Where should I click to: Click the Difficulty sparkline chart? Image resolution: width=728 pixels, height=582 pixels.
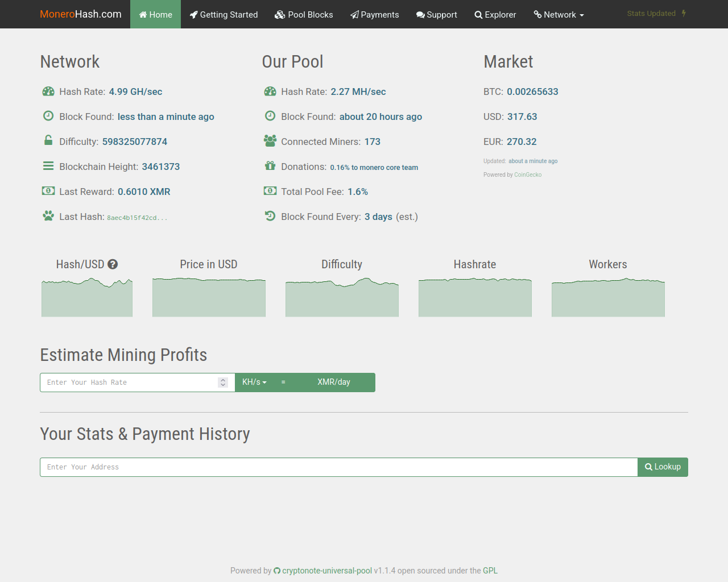(x=342, y=297)
